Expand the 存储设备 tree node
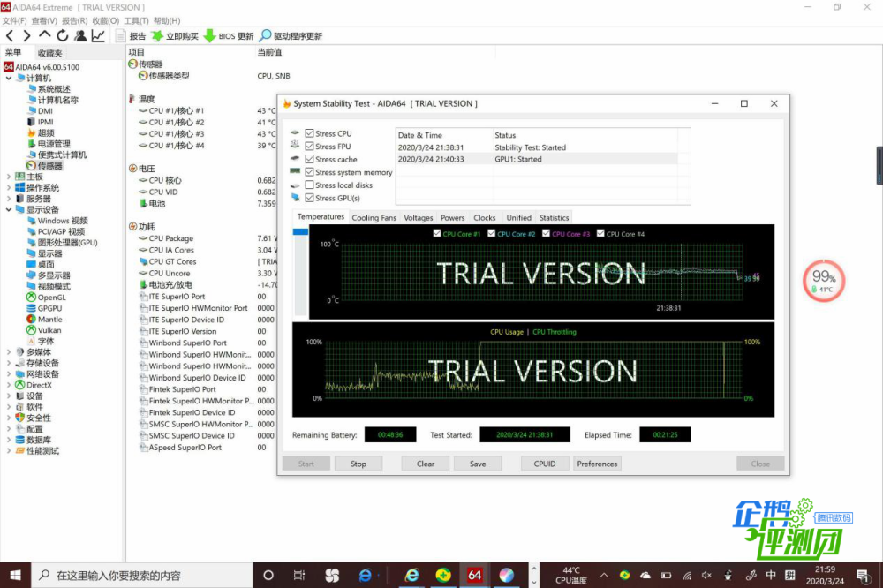The height and width of the screenshot is (588, 883). coord(9,363)
